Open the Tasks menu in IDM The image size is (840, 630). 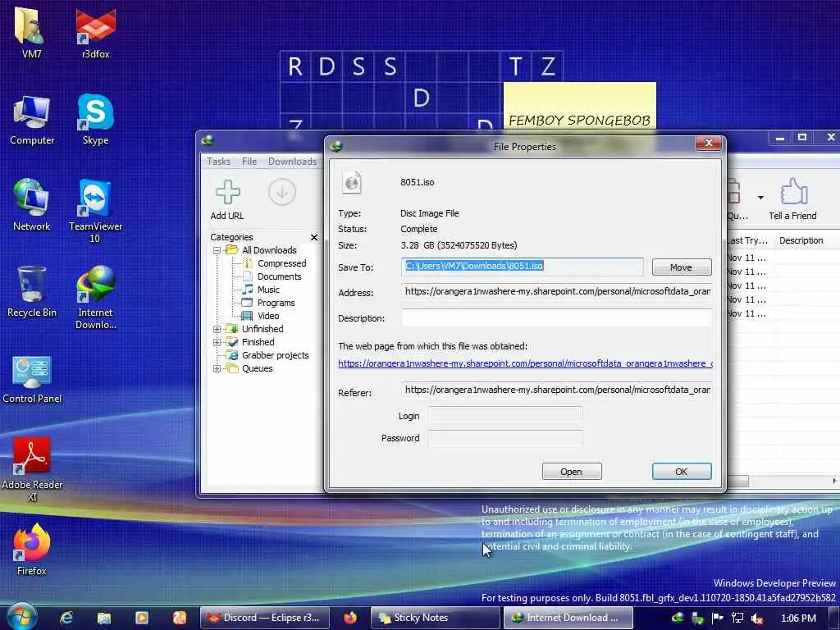(218, 162)
